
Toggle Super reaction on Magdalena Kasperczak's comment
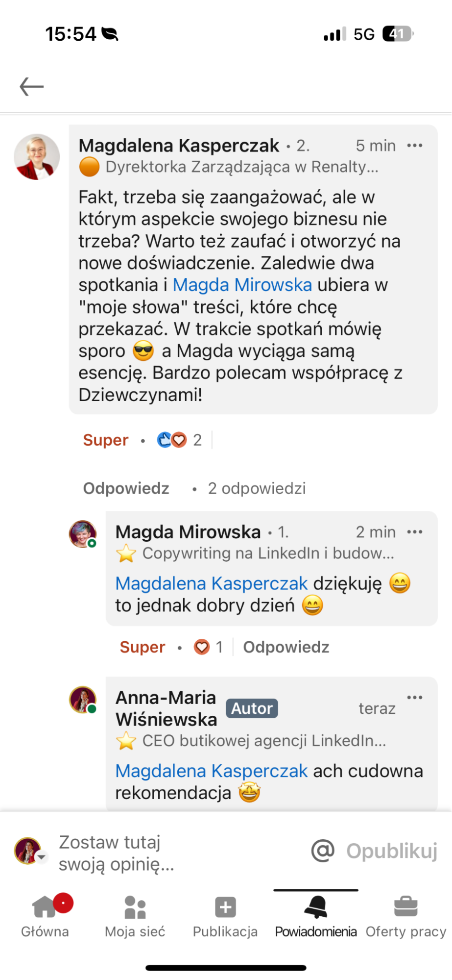pos(106,440)
